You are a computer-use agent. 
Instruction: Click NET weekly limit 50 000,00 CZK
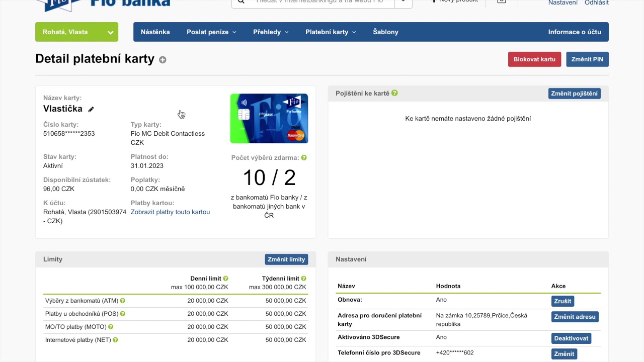click(x=286, y=340)
